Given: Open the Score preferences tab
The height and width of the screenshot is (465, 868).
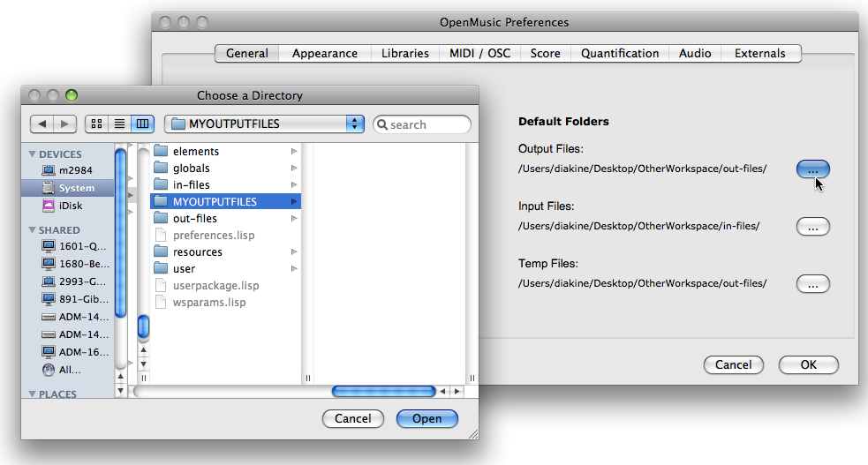Looking at the screenshot, I should point(546,54).
